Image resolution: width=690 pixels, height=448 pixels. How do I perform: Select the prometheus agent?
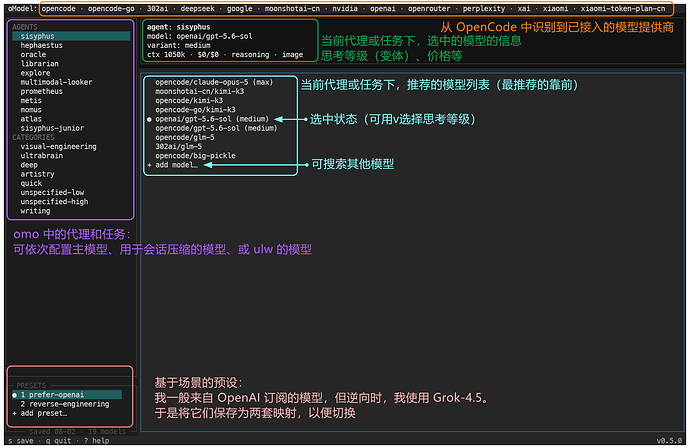[41, 92]
